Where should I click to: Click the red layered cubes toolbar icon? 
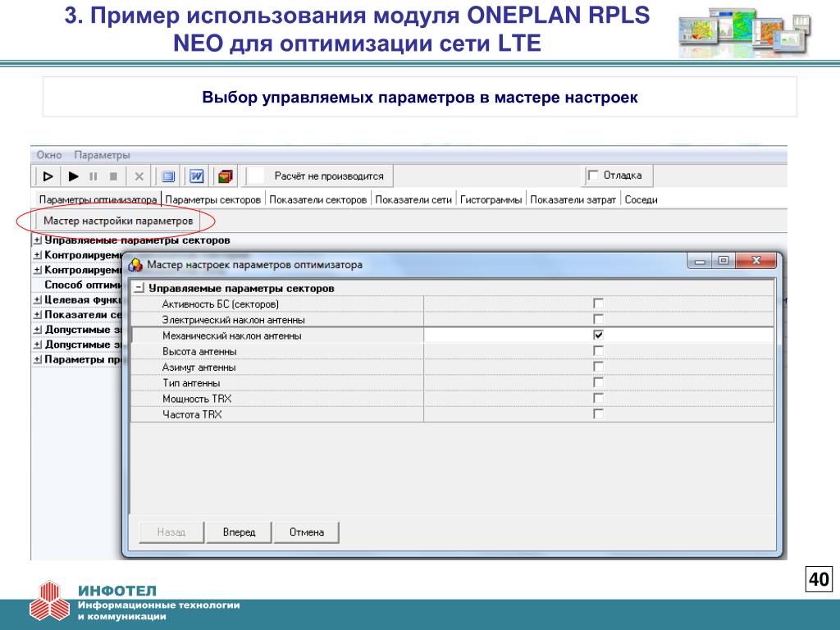(226, 176)
